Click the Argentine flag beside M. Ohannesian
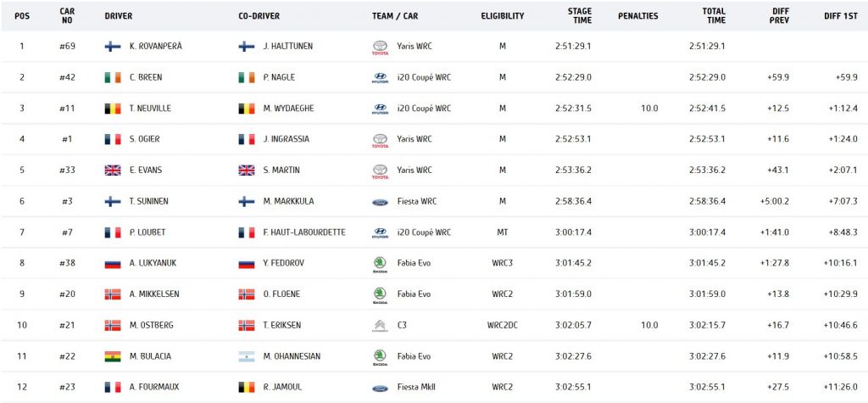The image size is (868, 403). click(247, 356)
